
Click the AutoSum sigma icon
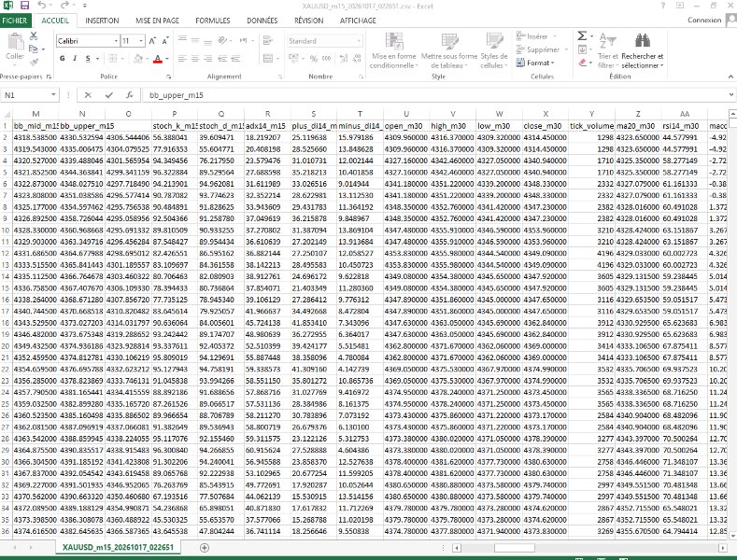tap(582, 36)
